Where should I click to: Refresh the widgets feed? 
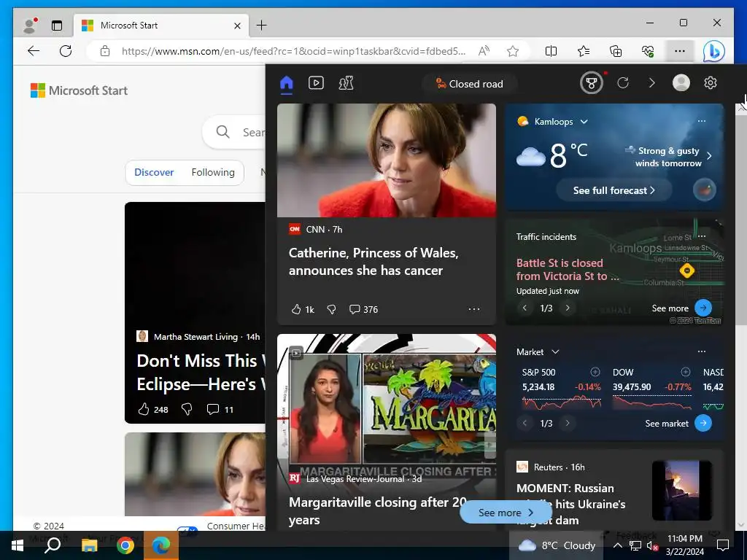coord(623,83)
